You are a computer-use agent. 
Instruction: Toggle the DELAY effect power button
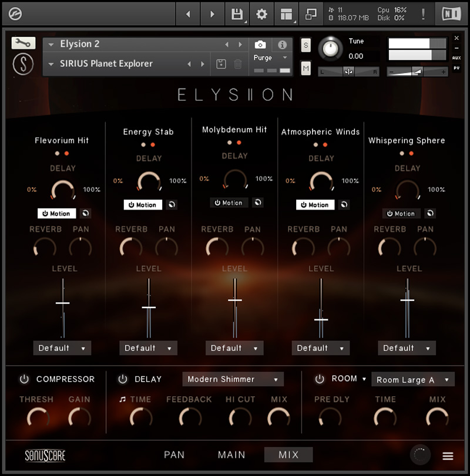(x=122, y=379)
